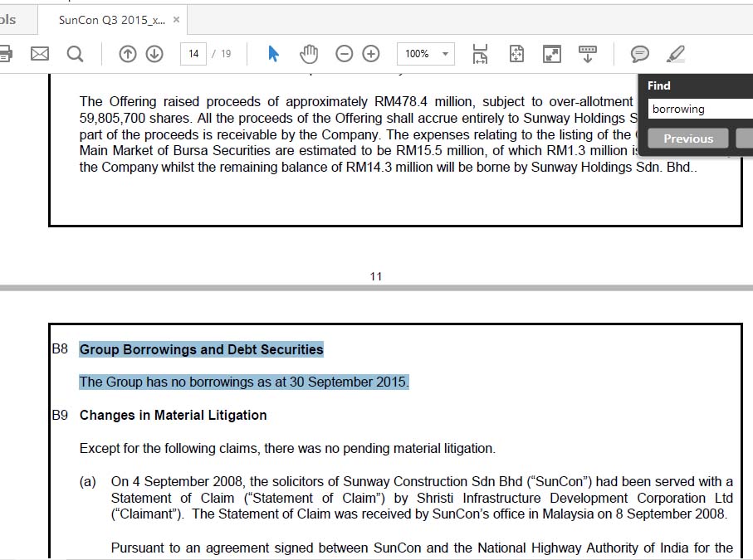Viewport: 753px width, 560px height.
Task: Select the highlight text pen tool
Action: (x=675, y=54)
